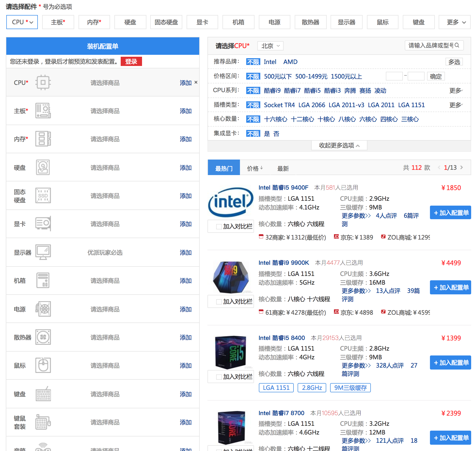Click the CPU chip icon in config list
476x451 pixels.
click(x=43, y=82)
